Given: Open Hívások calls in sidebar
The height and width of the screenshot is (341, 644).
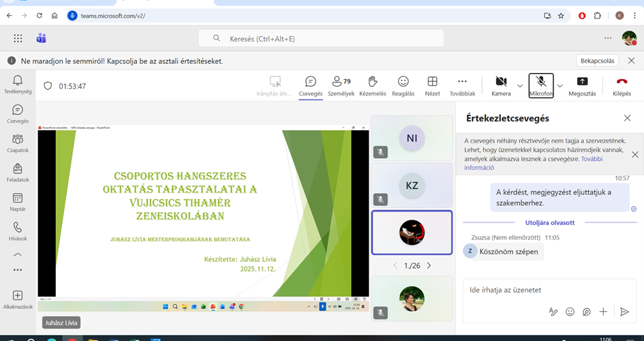Looking at the screenshot, I should click(18, 231).
